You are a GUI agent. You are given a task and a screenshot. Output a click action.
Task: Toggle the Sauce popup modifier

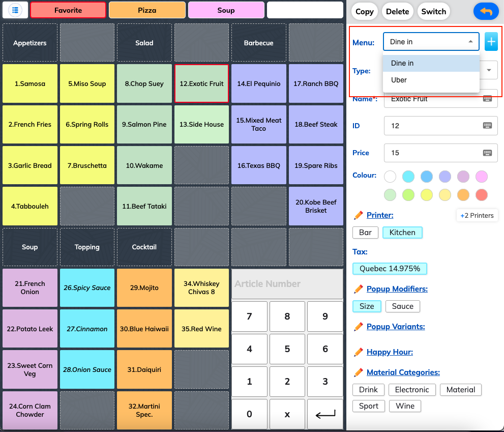tap(402, 306)
